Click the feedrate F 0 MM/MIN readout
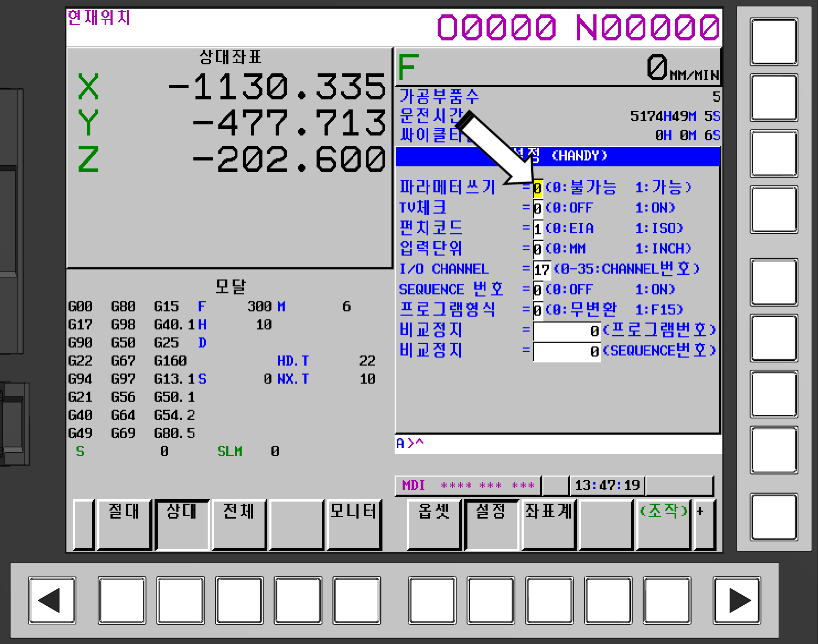 click(x=559, y=68)
